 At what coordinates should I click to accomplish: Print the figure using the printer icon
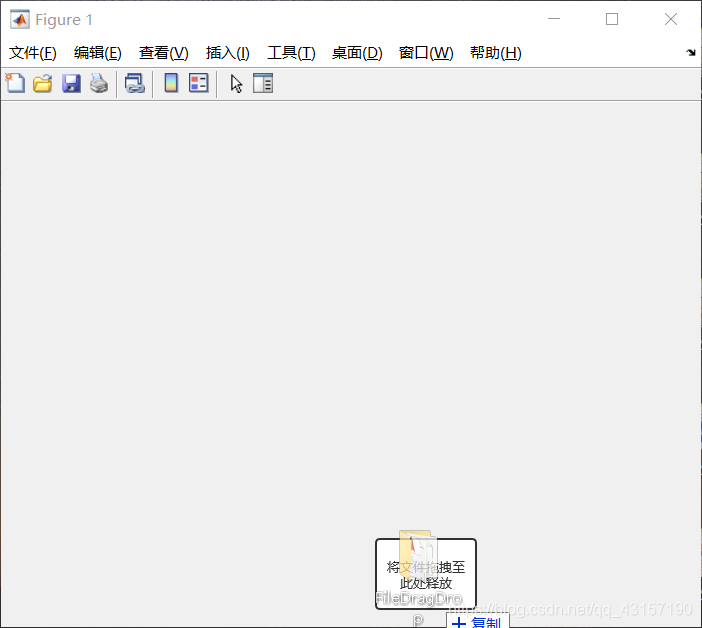(x=99, y=84)
